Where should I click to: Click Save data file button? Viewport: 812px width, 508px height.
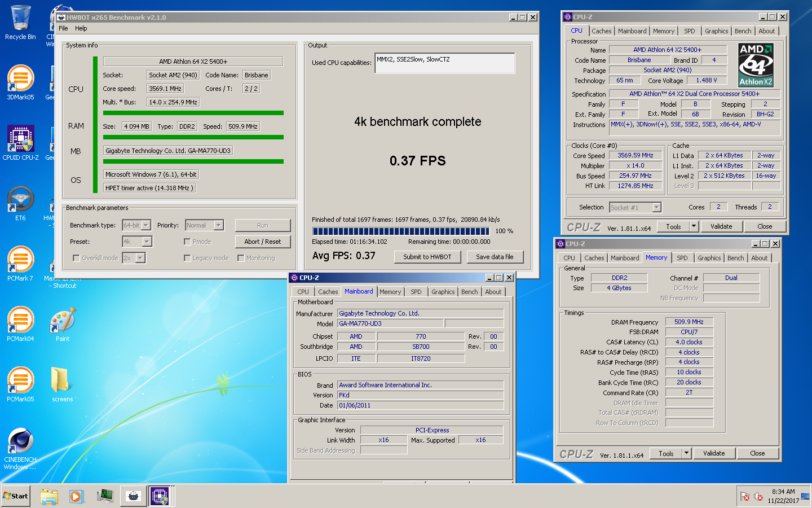[x=495, y=257]
